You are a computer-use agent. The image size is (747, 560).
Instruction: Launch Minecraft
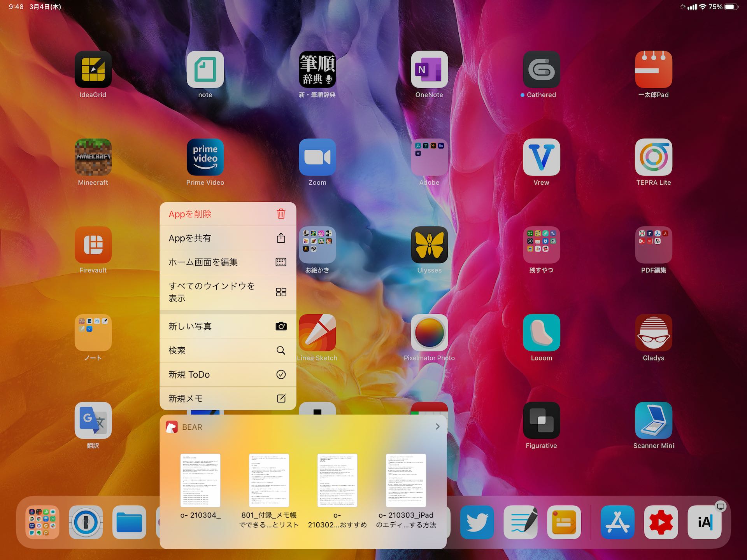click(x=93, y=157)
